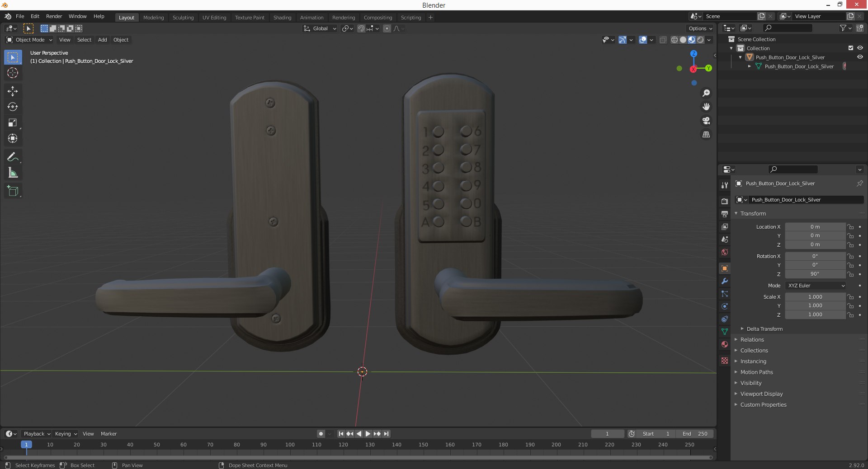Expand the Delta Transform section

(x=764, y=329)
